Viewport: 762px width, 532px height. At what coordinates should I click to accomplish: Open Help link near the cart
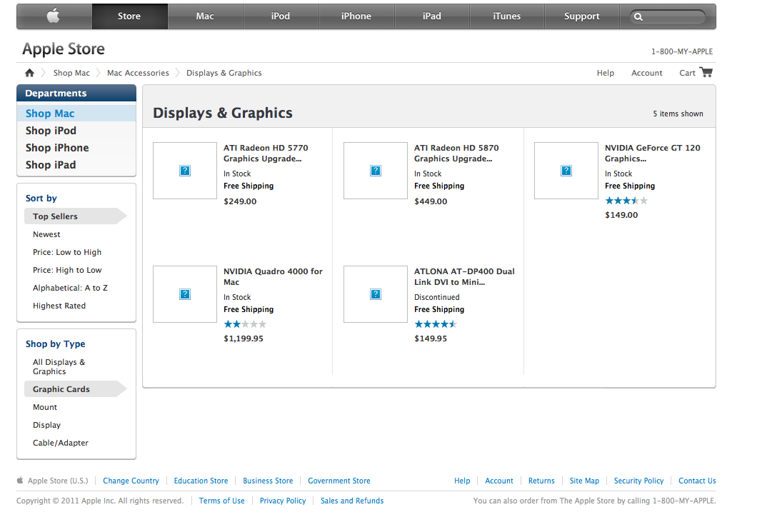(606, 73)
